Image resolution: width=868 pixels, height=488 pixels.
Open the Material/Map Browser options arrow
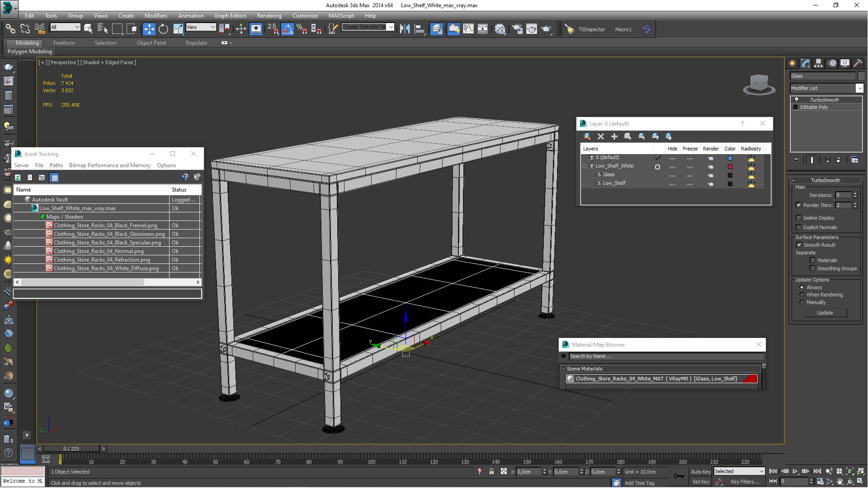[564, 357]
